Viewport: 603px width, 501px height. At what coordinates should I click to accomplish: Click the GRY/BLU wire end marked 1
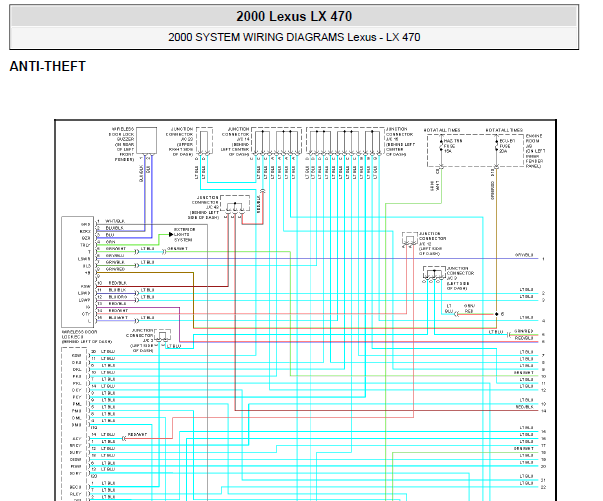tap(543, 259)
